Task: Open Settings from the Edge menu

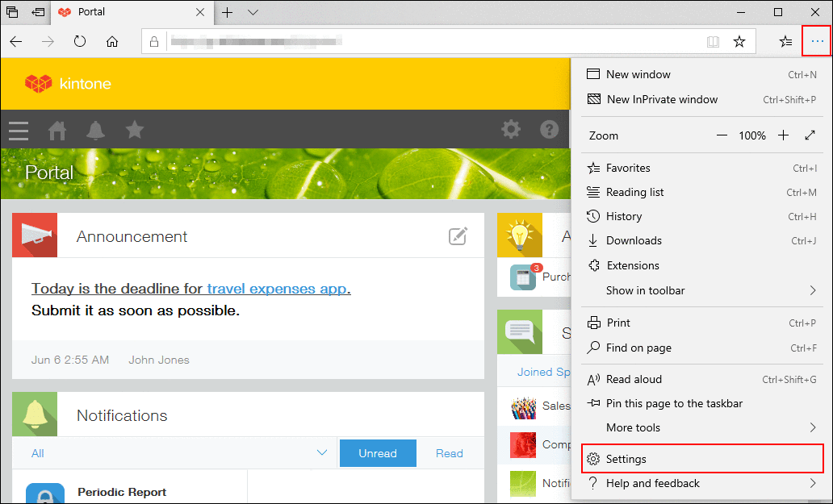Action: click(626, 458)
